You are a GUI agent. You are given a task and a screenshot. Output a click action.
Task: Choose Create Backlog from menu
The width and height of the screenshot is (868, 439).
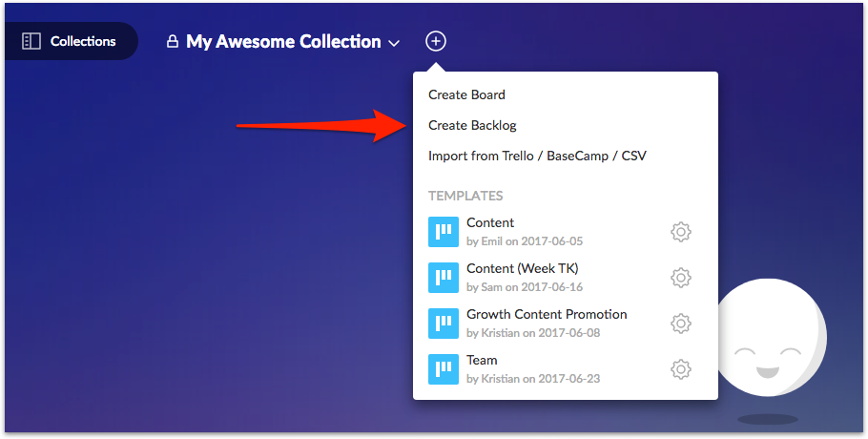[472, 126]
